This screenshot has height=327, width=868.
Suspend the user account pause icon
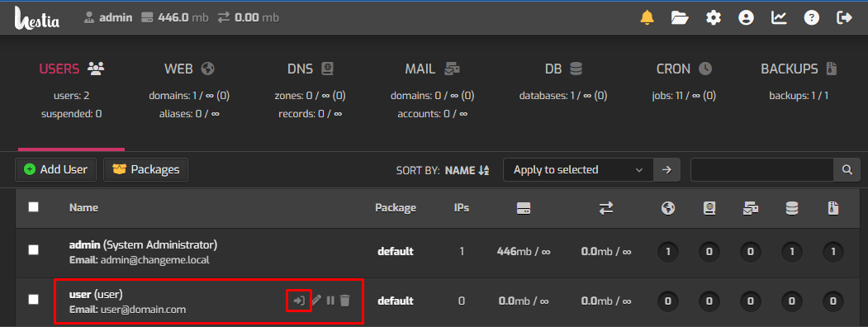click(330, 301)
